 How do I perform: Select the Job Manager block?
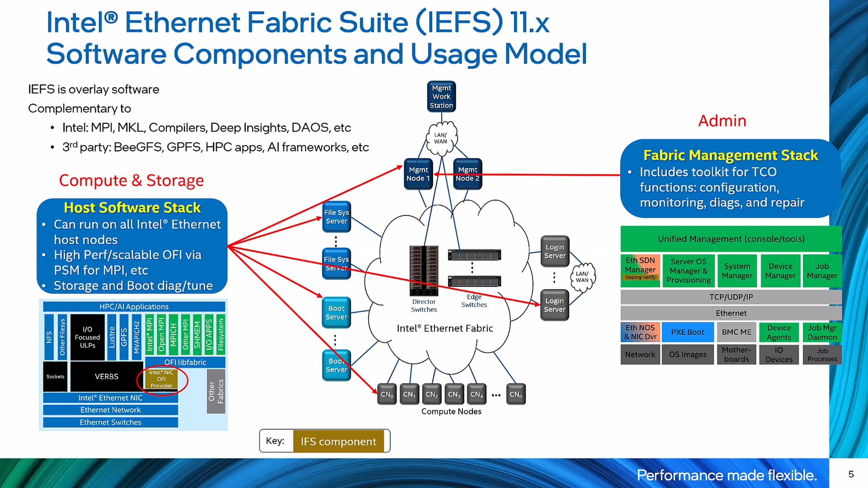(822, 270)
